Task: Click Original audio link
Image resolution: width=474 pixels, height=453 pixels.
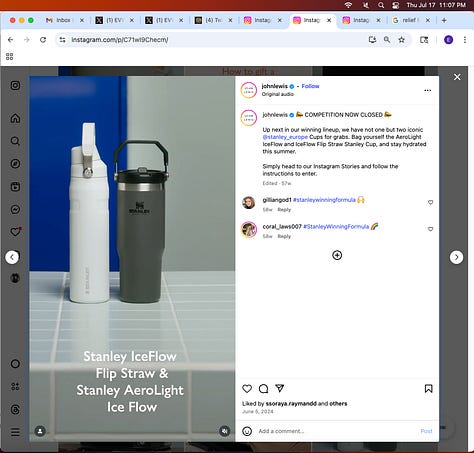Action: 278,94
